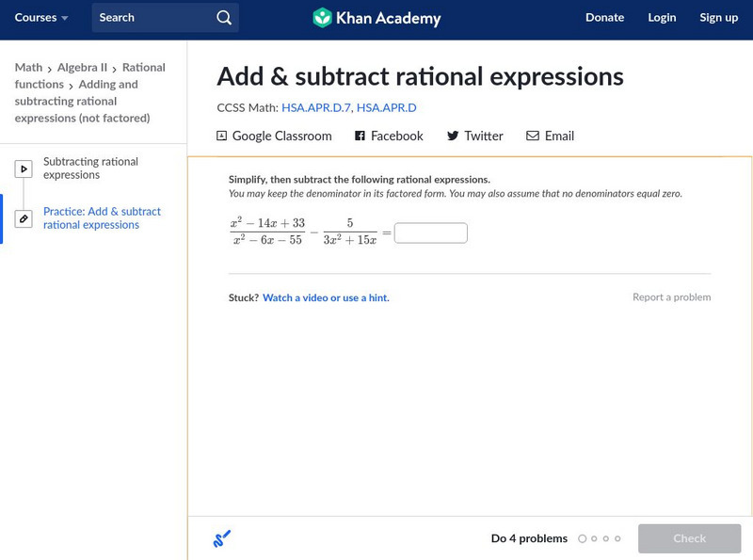Click the search magnifier icon
753x560 pixels.
pyautogui.click(x=223, y=18)
